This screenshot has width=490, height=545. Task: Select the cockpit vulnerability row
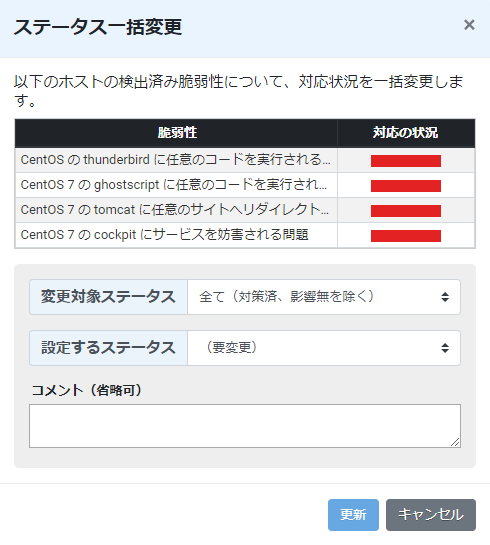pos(245,235)
